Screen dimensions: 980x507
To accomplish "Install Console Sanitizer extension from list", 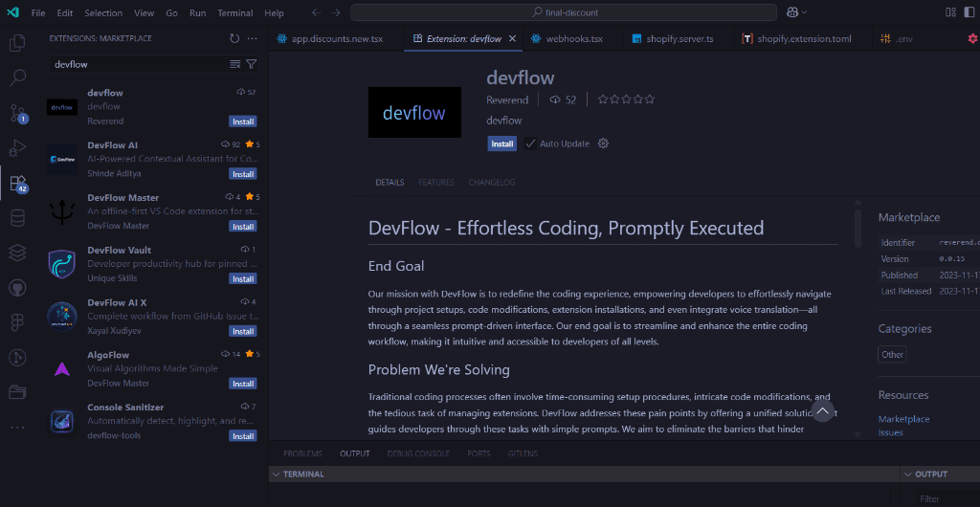I will (x=242, y=436).
